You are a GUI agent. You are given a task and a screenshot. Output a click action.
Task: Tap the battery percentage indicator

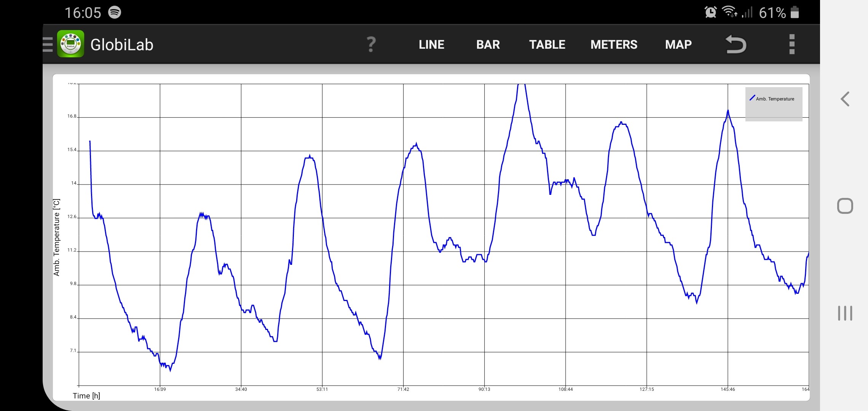pos(772,13)
